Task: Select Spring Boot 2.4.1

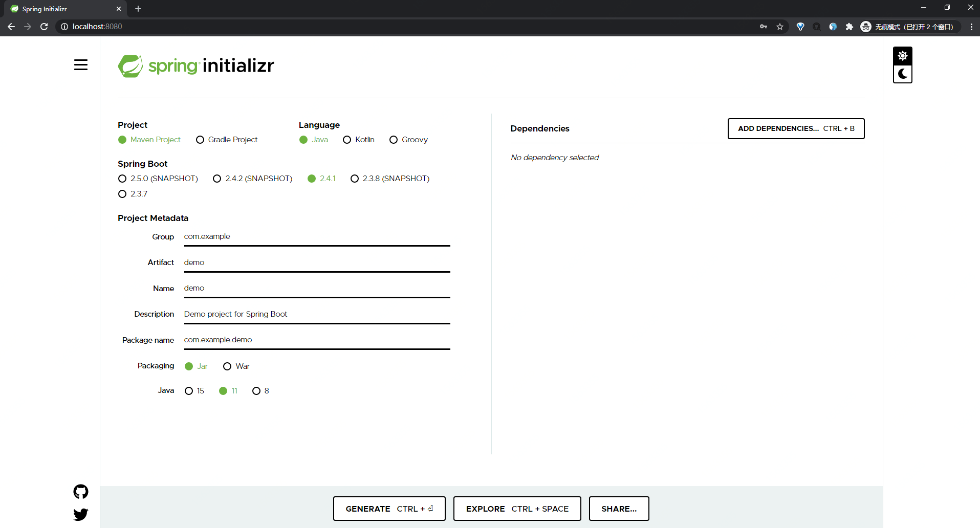Action: click(x=322, y=179)
